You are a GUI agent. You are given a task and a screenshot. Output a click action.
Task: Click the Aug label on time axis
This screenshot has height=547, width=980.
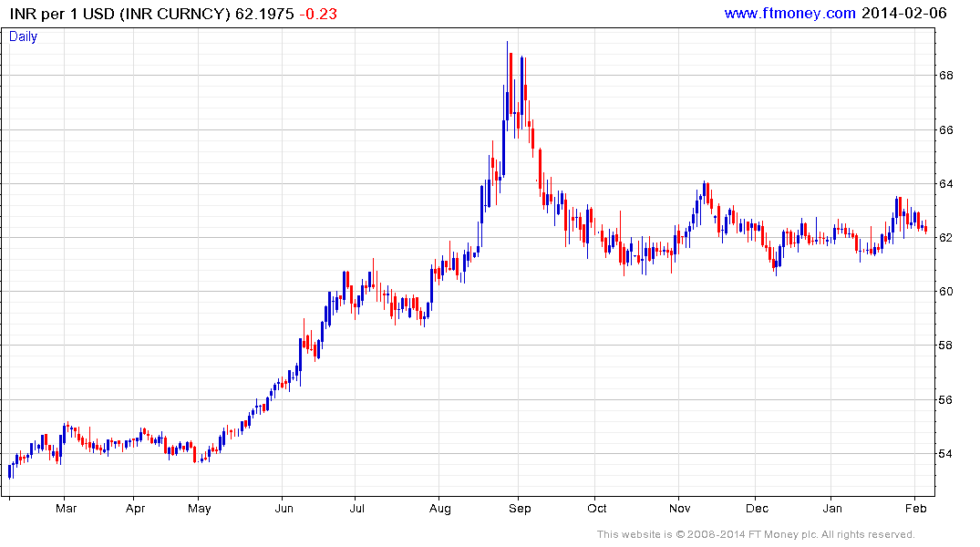pyautogui.click(x=440, y=508)
